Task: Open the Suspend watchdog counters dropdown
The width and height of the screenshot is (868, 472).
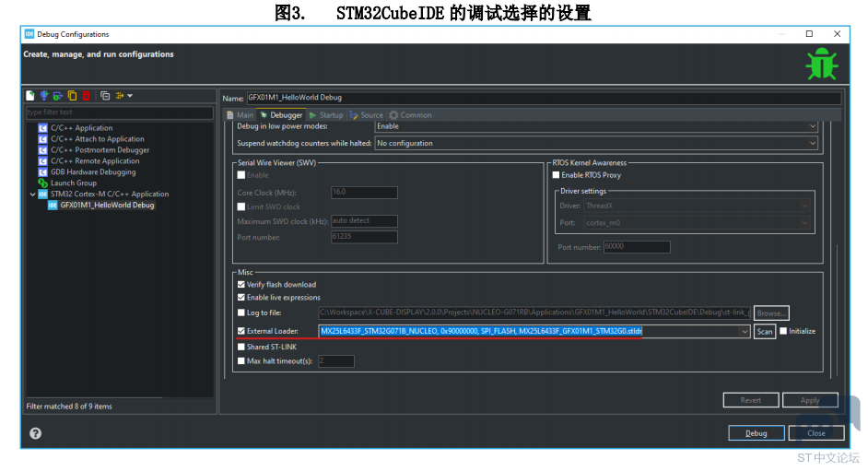Action: 596,143
